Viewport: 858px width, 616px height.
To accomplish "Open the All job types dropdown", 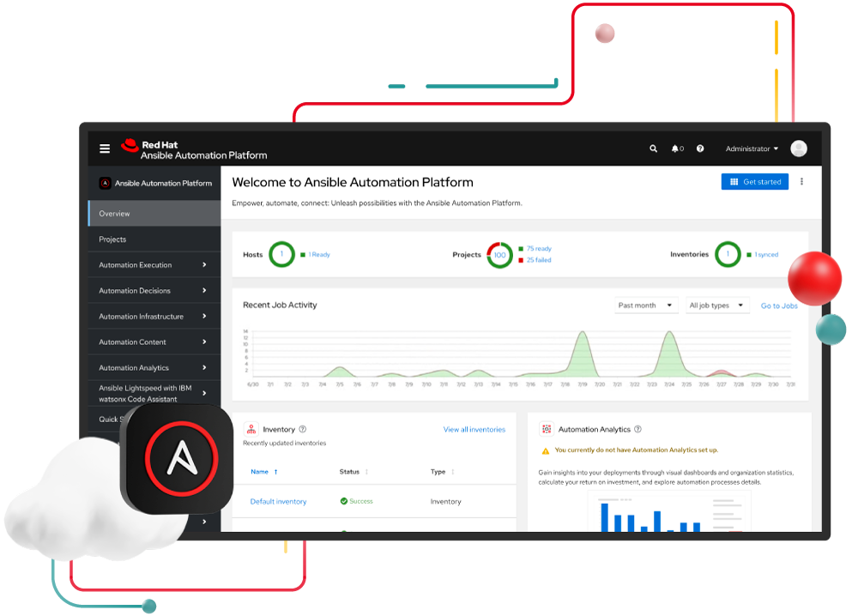I will (716, 305).
